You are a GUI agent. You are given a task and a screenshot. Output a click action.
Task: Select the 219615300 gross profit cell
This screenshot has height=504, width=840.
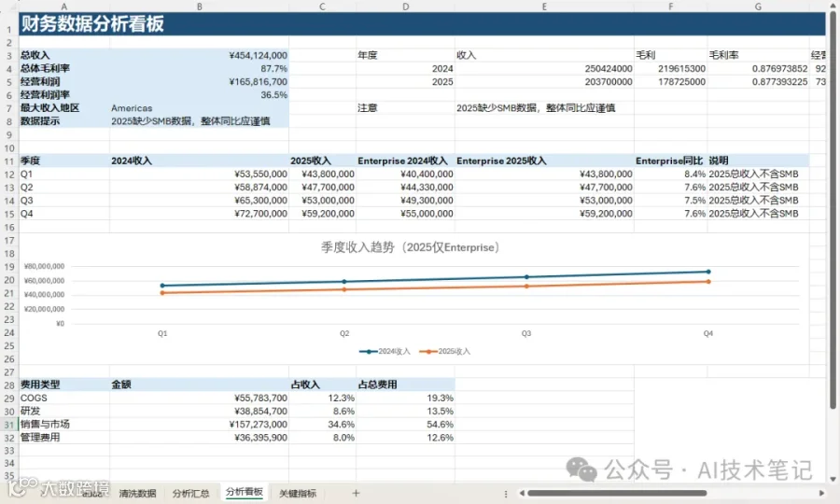tap(671, 68)
